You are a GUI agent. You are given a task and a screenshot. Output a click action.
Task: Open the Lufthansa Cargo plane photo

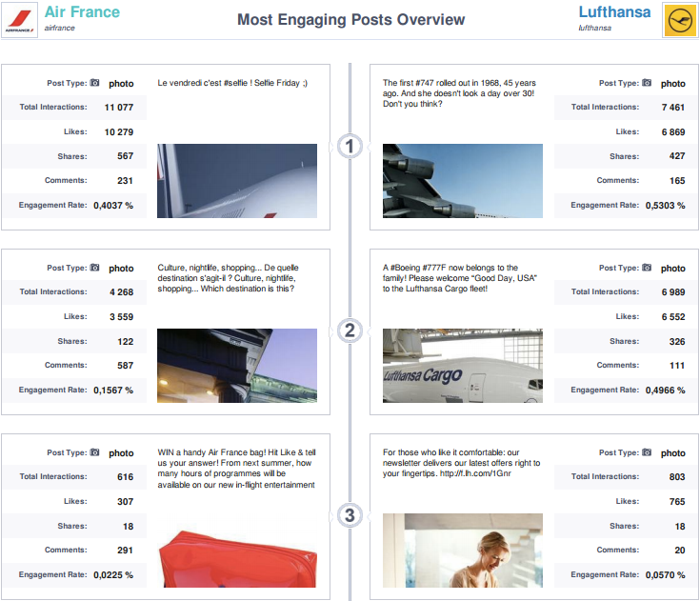coord(463,366)
